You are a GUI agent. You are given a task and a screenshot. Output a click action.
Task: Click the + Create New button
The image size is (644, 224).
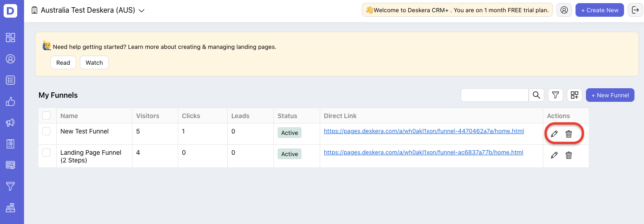600,10
